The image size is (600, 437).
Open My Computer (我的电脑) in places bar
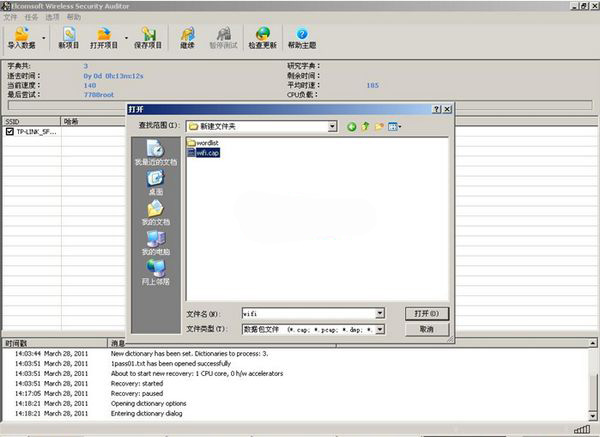pos(156,244)
